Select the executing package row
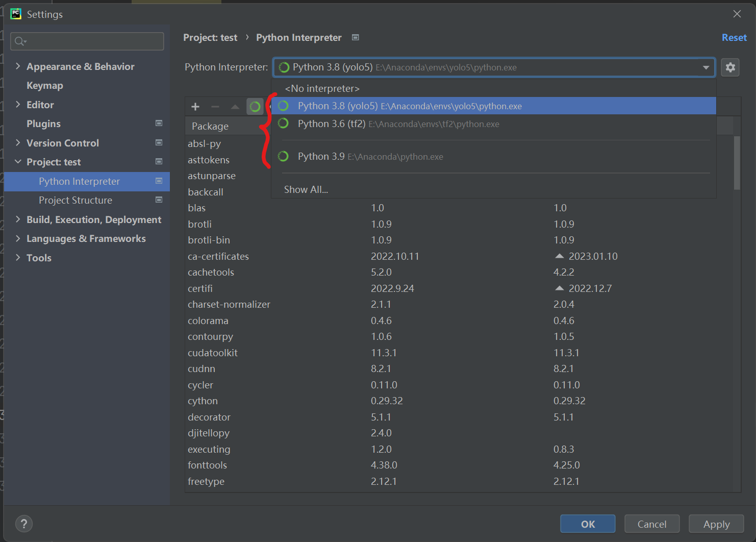The image size is (756, 542). [459, 449]
